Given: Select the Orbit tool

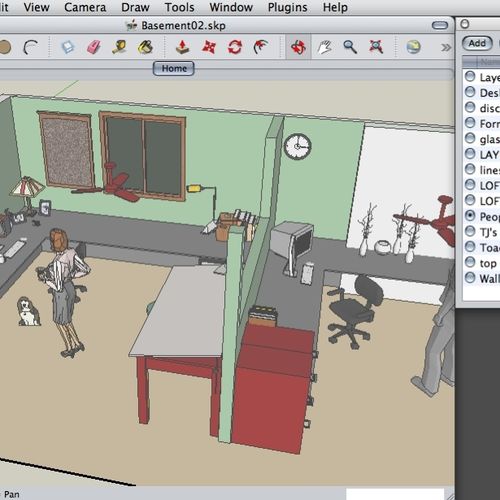Looking at the screenshot, I should click(298, 47).
